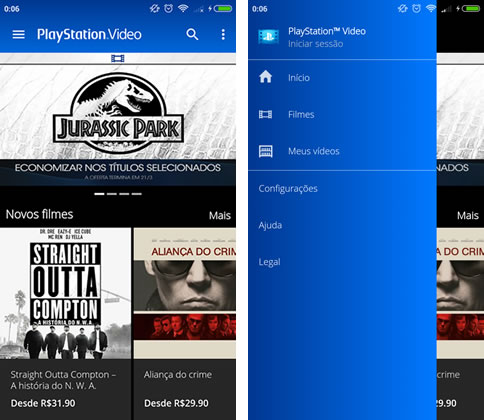Tap the Straight Outta Compton title text

[x=63, y=380]
